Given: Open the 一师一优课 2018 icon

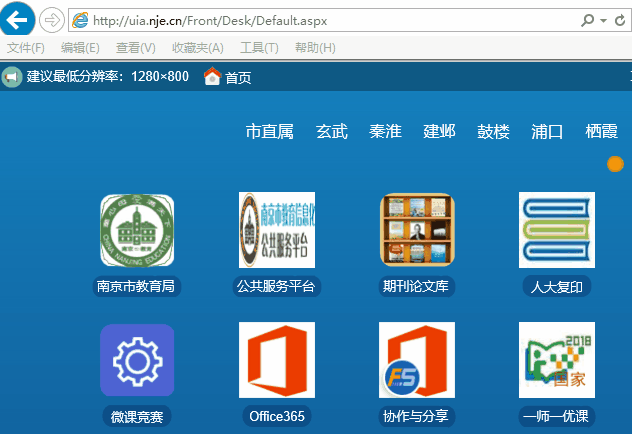Looking at the screenshot, I should (557, 360).
